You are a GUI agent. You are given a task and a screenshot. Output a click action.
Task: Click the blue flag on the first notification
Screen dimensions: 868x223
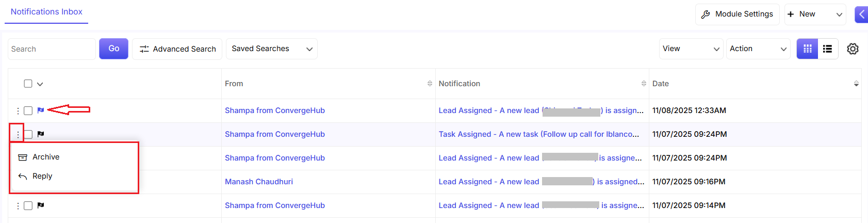tap(41, 110)
